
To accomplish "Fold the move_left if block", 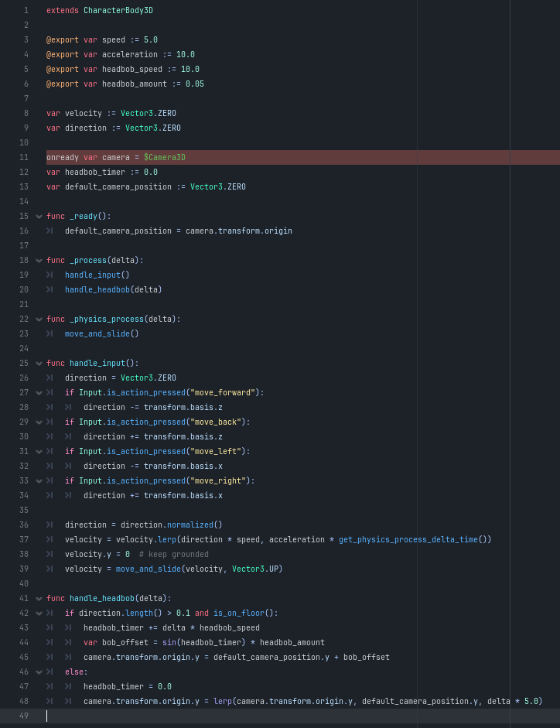I will point(39,452).
